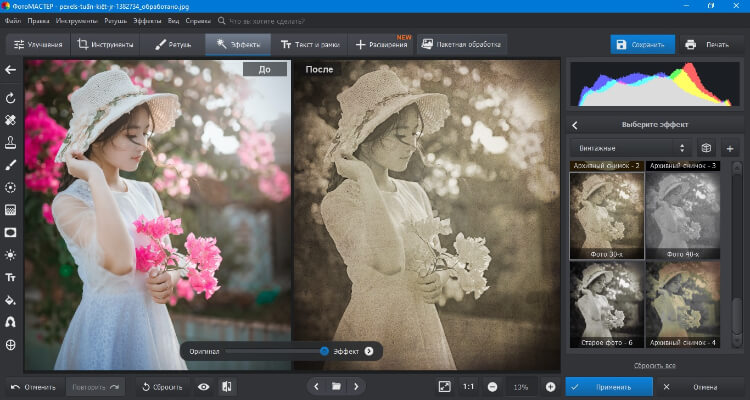Open the Винтажные effect category dropdown
Image resolution: width=750 pixels, height=400 pixels.
click(x=630, y=148)
